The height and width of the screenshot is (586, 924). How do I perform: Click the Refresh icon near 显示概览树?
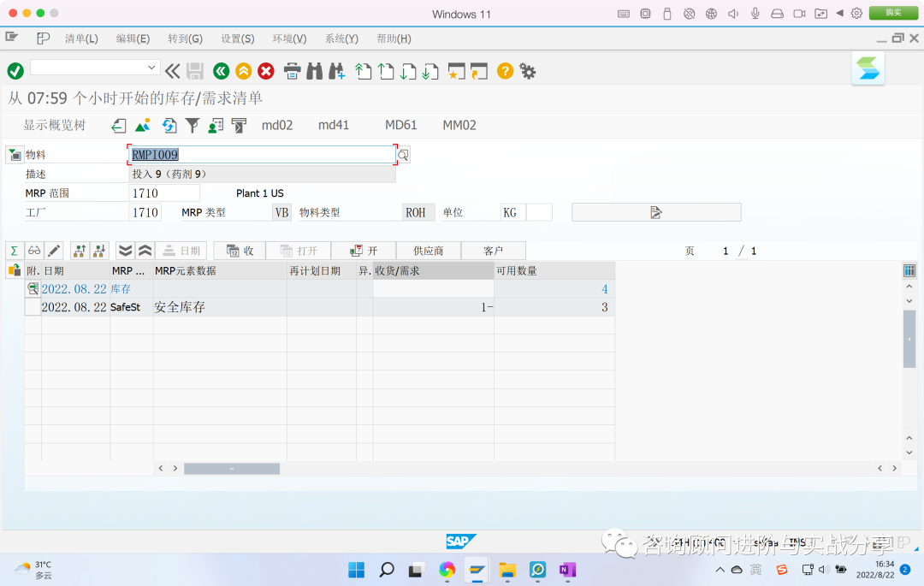169,125
